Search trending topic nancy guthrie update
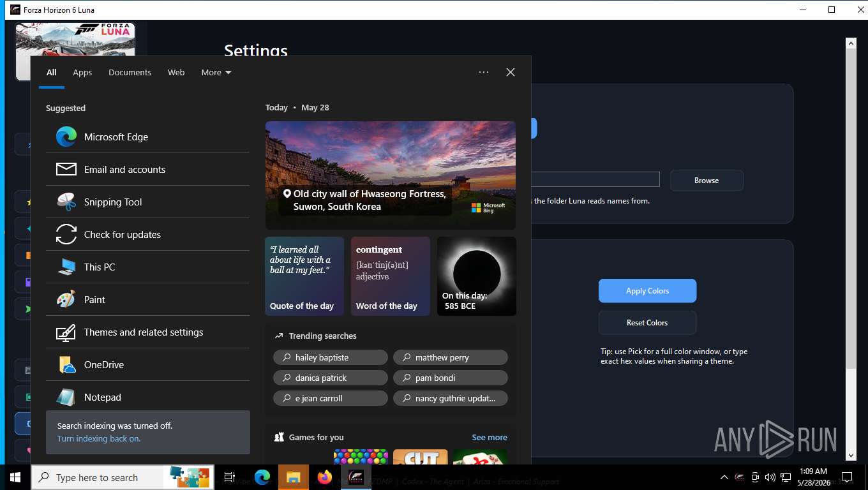The width and height of the screenshot is (868, 490). pyautogui.click(x=451, y=398)
